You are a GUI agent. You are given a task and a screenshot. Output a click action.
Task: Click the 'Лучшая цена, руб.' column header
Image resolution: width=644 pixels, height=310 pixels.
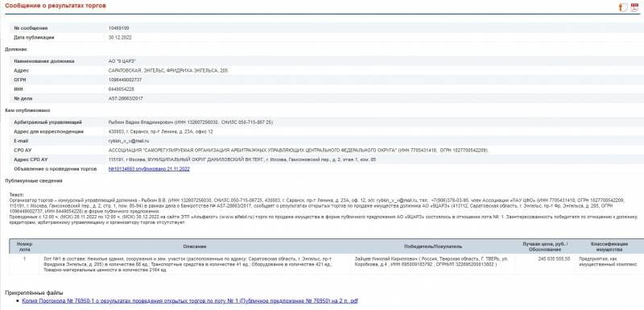point(545,246)
